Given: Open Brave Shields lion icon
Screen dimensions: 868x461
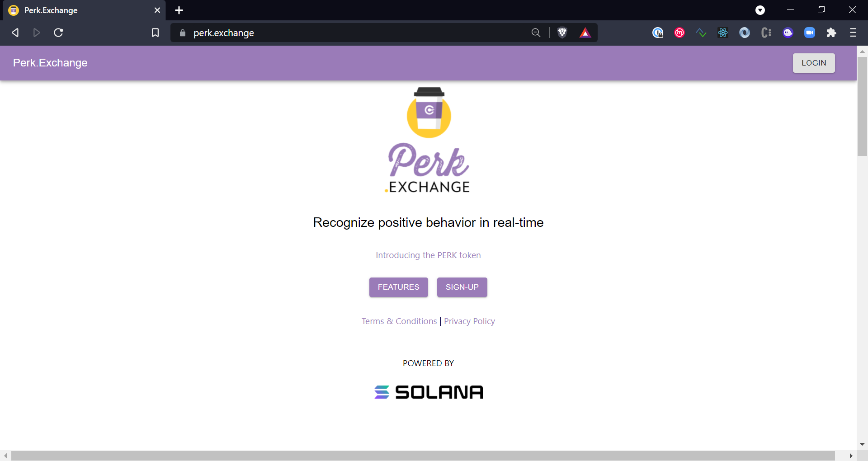Looking at the screenshot, I should 562,33.
